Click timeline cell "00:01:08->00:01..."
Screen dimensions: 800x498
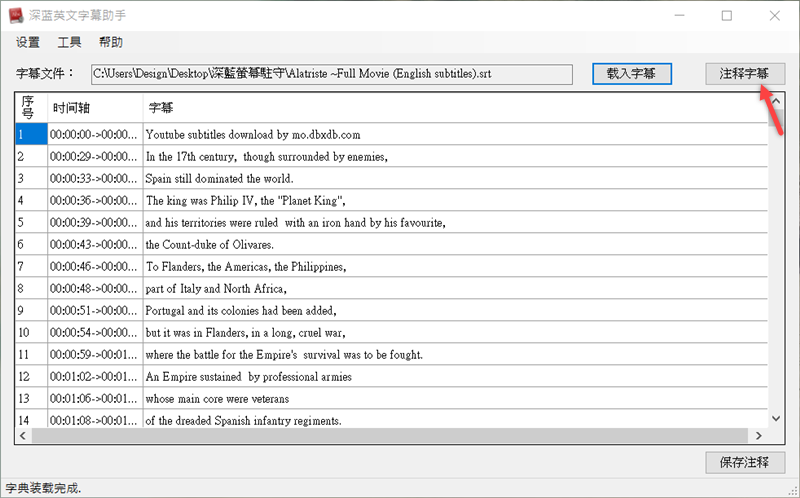(x=95, y=419)
